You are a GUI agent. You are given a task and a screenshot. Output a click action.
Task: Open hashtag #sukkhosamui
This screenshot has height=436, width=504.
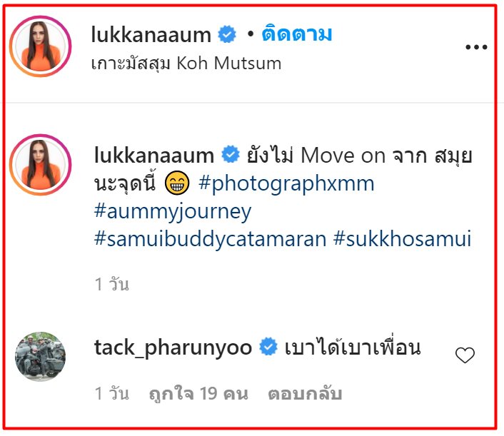(x=403, y=238)
